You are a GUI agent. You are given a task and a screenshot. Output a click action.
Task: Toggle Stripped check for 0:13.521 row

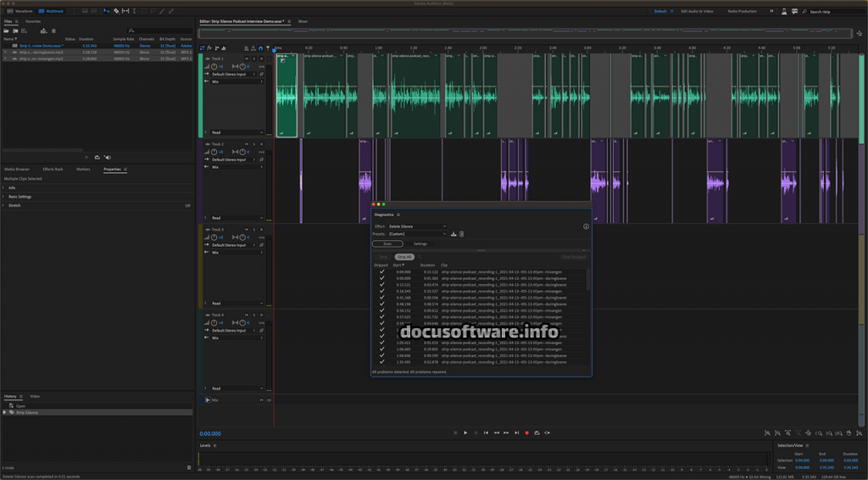[x=381, y=285]
